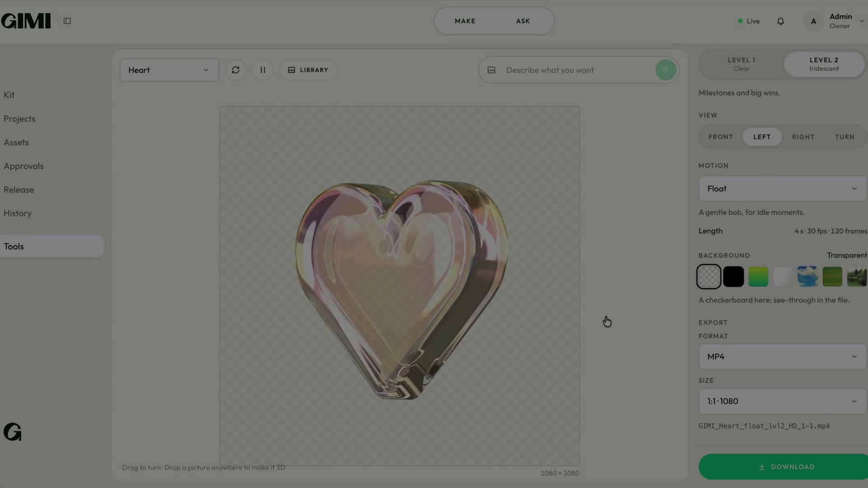Choose the blue sky background swatch
868x488 pixels.
(807, 277)
